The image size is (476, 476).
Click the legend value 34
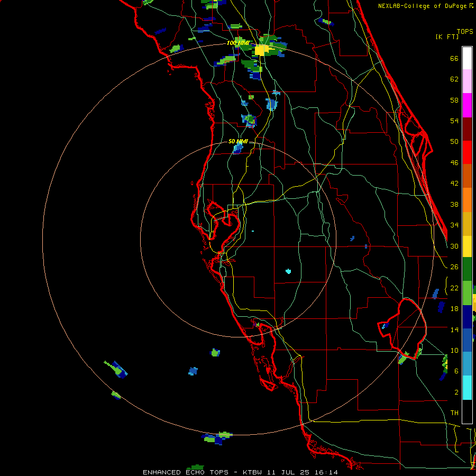tap(454, 225)
